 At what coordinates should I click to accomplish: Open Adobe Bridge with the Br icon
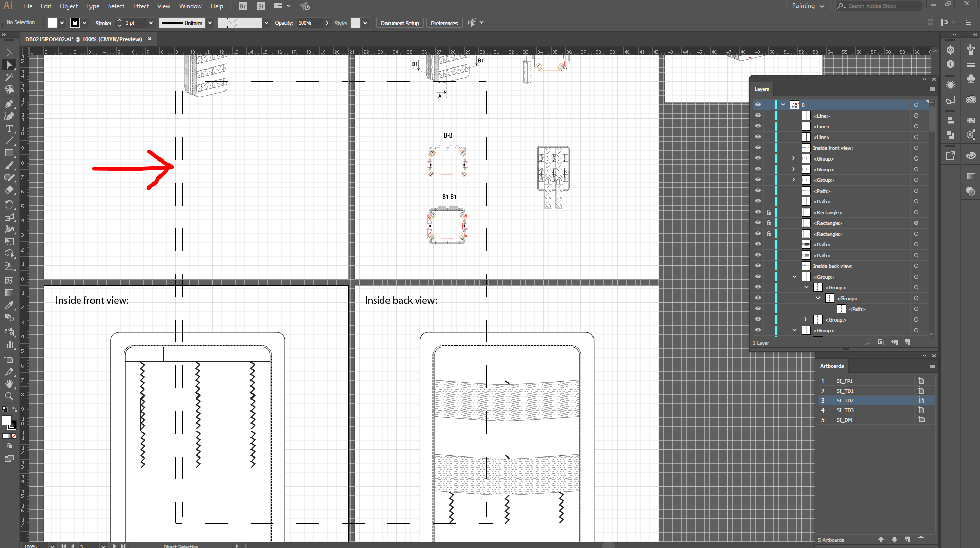point(242,6)
